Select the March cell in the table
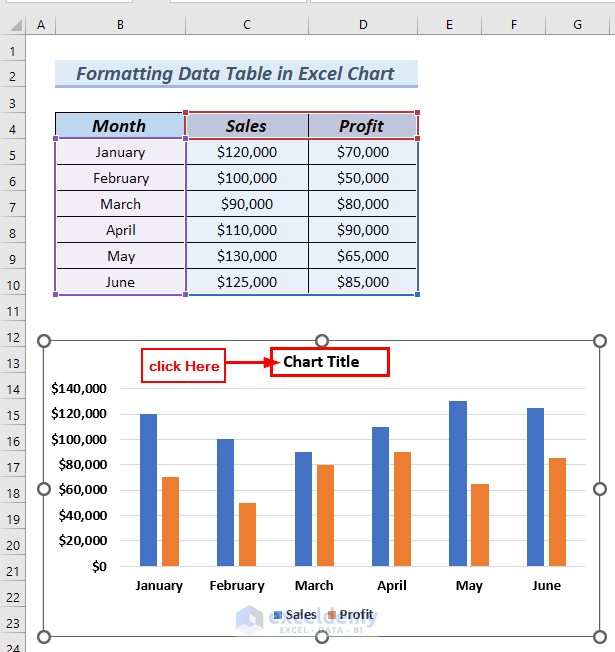The width and height of the screenshot is (615, 652). point(120,204)
